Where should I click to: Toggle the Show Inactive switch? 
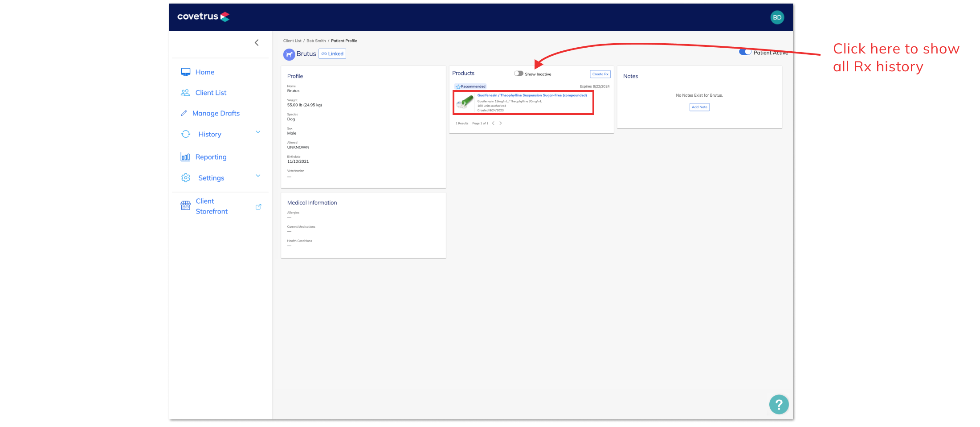(x=519, y=74)
